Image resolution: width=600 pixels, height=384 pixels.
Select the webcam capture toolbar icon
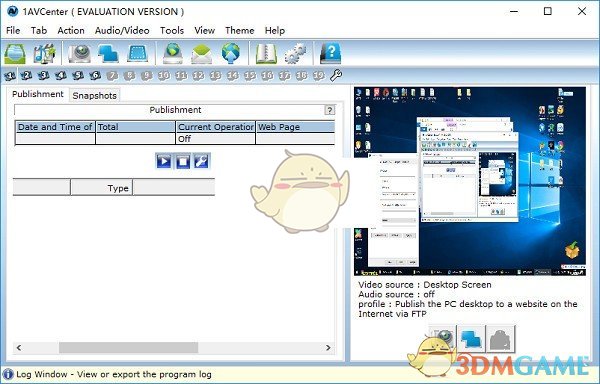point(79,54)
